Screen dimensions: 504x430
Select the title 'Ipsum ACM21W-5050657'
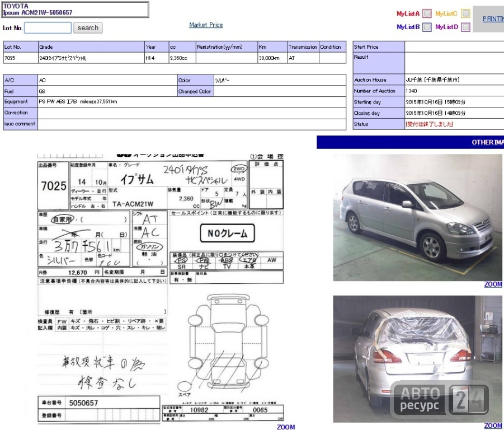click(x=37, y=12)
